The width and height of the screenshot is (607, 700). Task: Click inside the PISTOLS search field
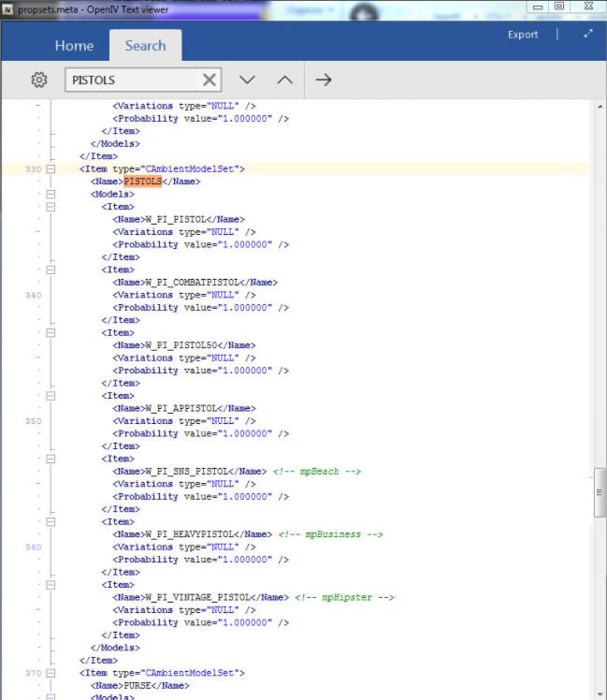tap(131, 80)
